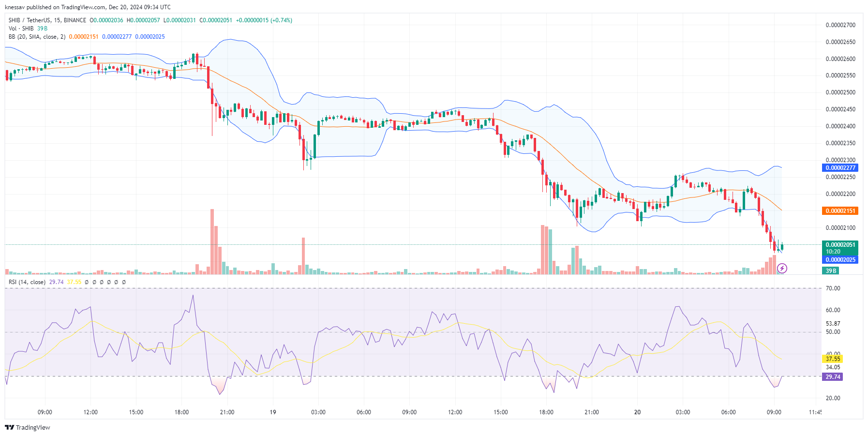Click the 11:45 time axis label

pos(815,412)
